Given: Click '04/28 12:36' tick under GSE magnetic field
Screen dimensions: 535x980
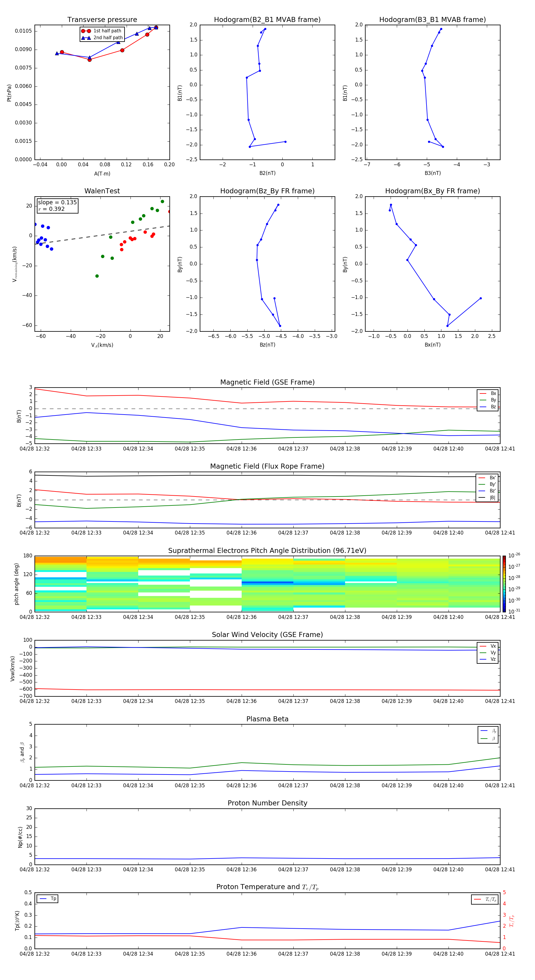Looking at the screenshot, I should tap(241, 449).
